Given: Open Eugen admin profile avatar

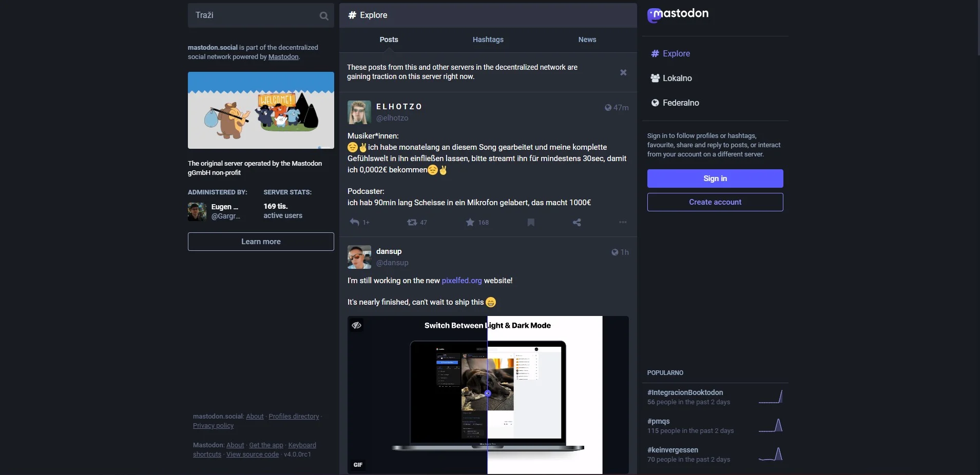Looking at the screenshot, I should (197, 211).
